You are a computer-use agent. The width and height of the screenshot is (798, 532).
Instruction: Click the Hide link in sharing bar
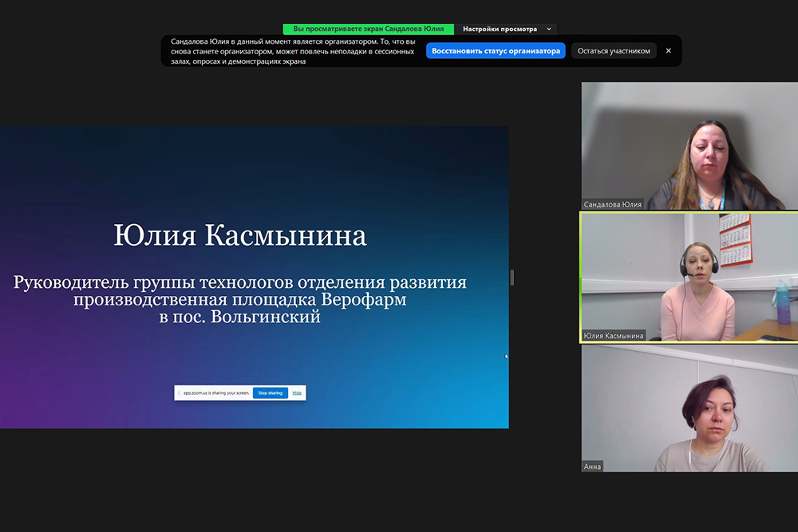[297, 392]
